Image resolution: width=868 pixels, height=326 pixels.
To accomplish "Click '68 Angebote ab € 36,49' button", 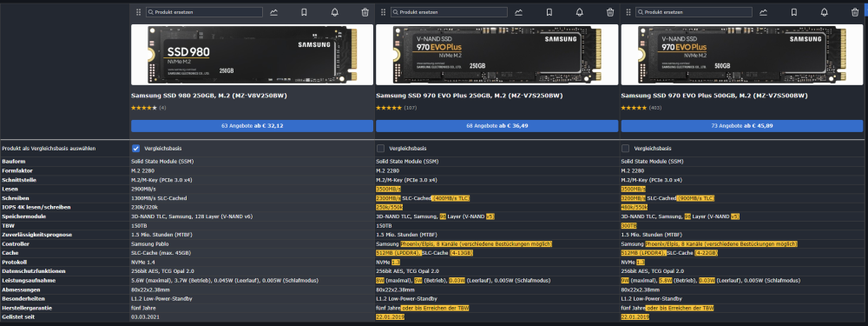I will pyautogui.click(x=496, y=126).
